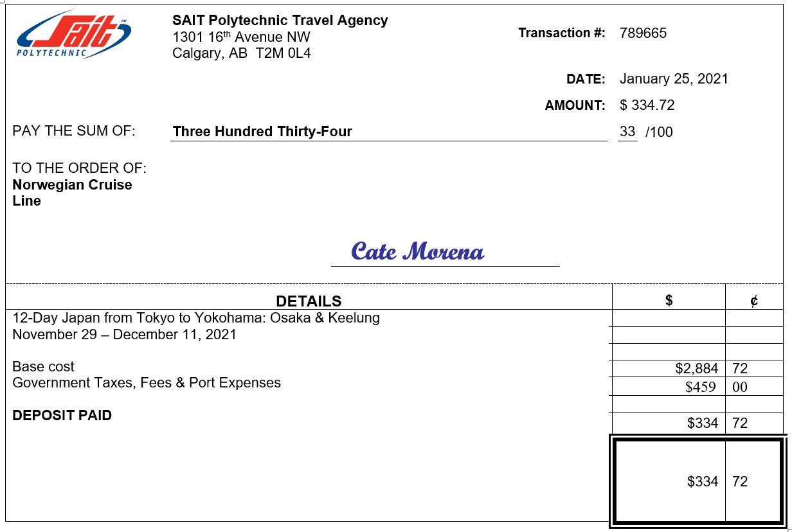Click the Base cost row label
Viewport: 792px width, 532px height.
click(44, 367)
